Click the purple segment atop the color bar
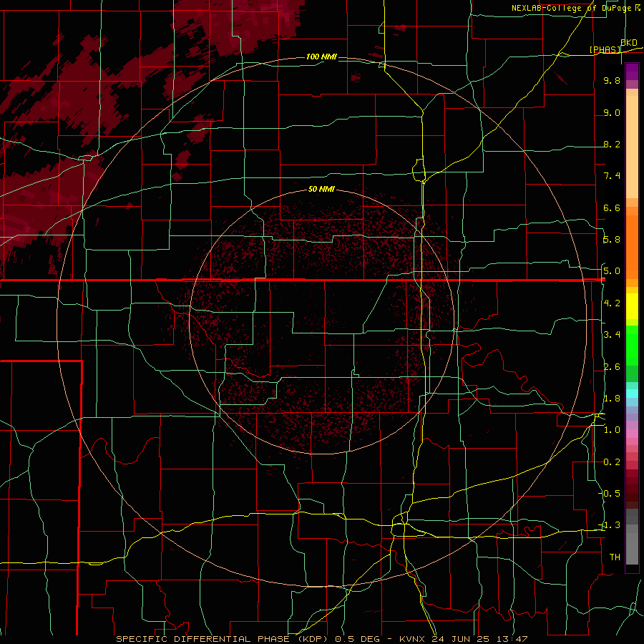Image resolution: width=644 pixels, height=644 pixels. pyautogui.click(x=632, y=72)
